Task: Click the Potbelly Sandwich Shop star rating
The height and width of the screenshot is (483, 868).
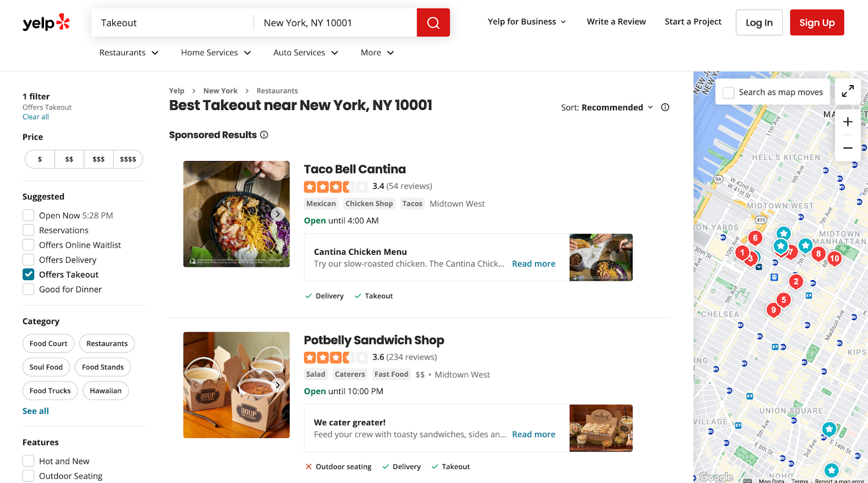Action: pyautogui.click(x=336, y=357)
